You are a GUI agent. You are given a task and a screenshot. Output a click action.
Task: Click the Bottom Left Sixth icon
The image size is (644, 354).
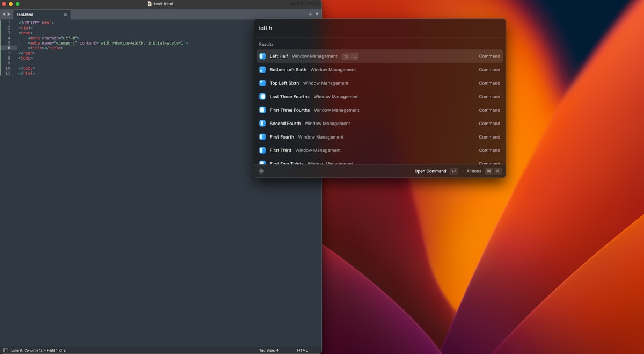(x=262, y=70)
